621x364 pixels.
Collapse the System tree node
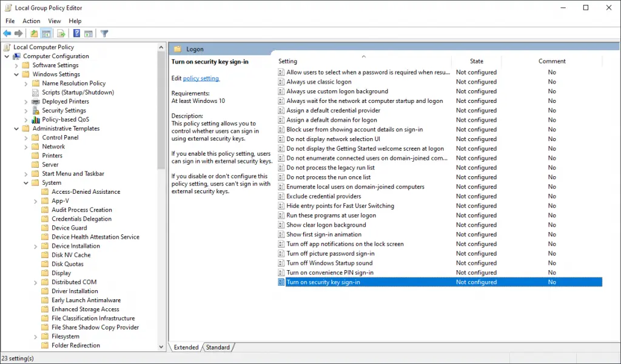[x=25, y=182]
